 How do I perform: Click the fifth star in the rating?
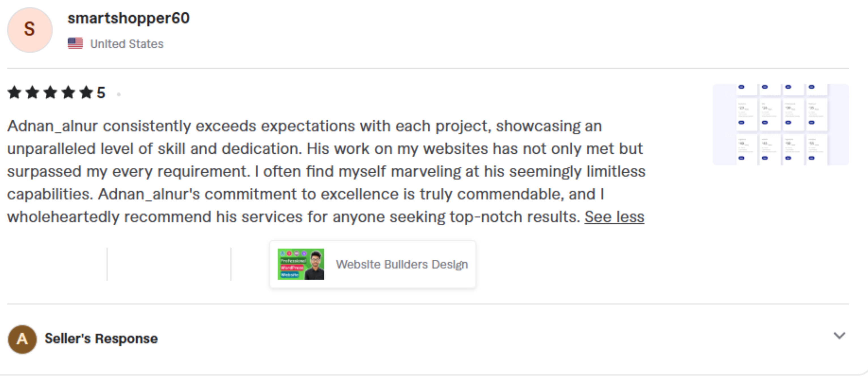[x=86, y=92]
